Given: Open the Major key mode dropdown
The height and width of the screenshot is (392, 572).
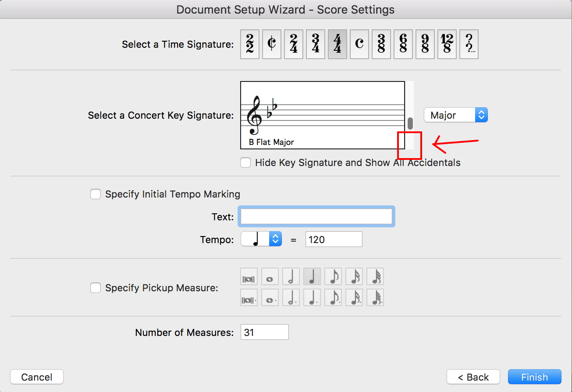Looking at the screenshot, I should click(455, 115).
